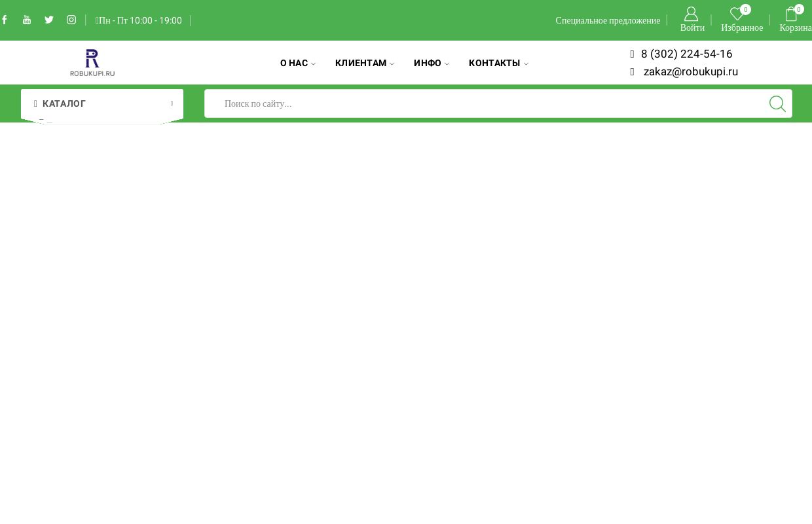Expand the О НАС menu chevron
Viewport: 812px width, 524px height.
tap(313, 64)
